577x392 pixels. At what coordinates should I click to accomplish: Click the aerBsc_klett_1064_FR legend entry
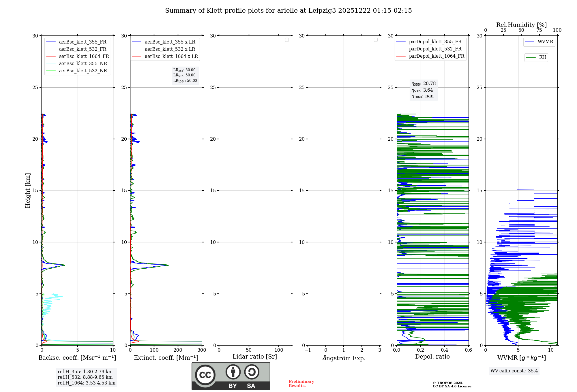tap(84, 56)
